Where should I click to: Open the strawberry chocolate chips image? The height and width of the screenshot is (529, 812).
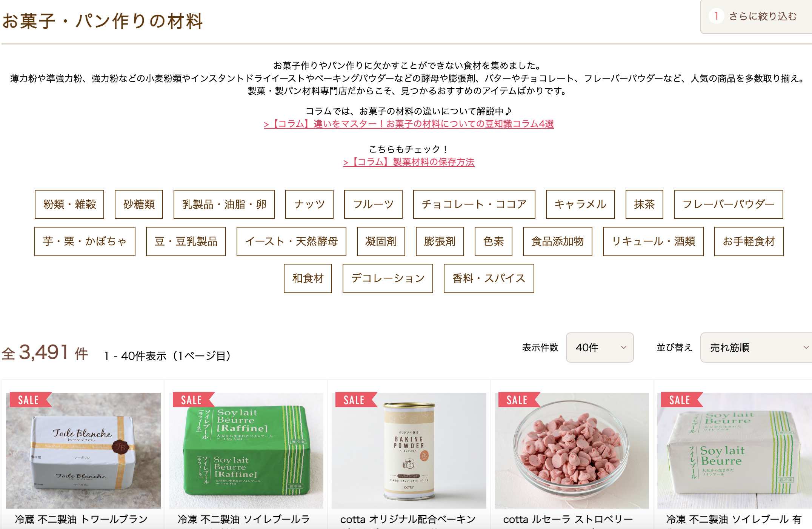(572, 451)
